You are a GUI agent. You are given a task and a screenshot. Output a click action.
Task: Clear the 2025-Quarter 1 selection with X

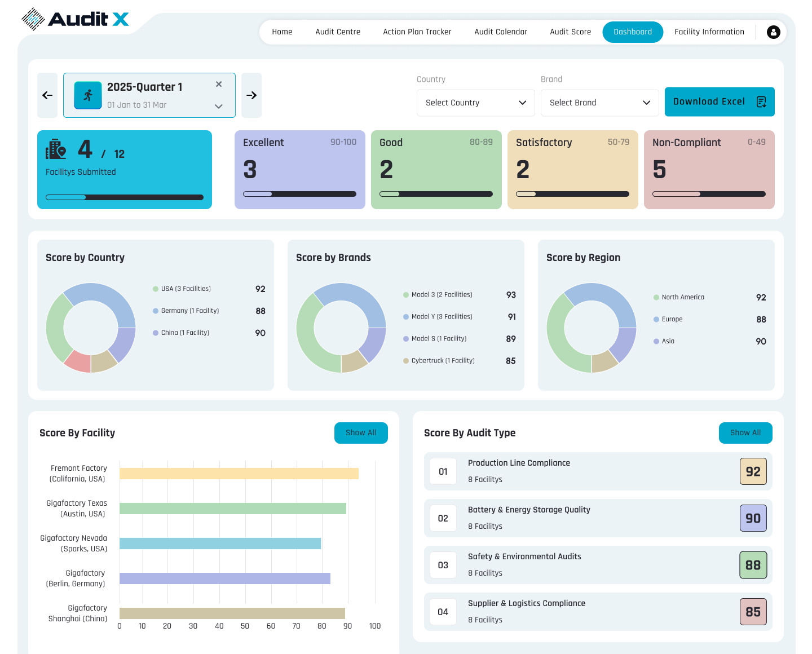click(219, 84)
